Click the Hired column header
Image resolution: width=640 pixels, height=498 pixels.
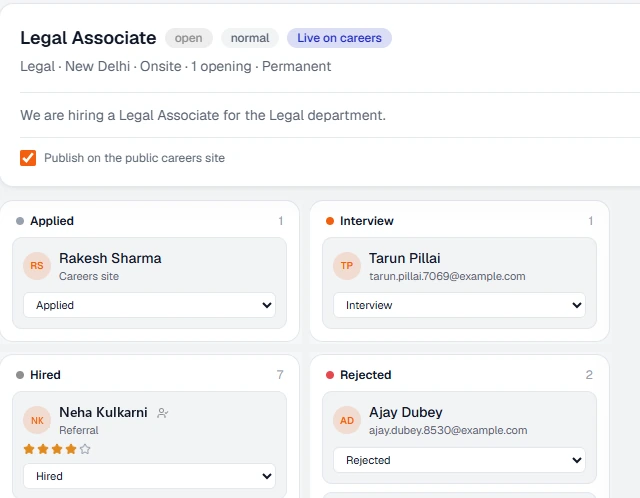click(45, 375)
